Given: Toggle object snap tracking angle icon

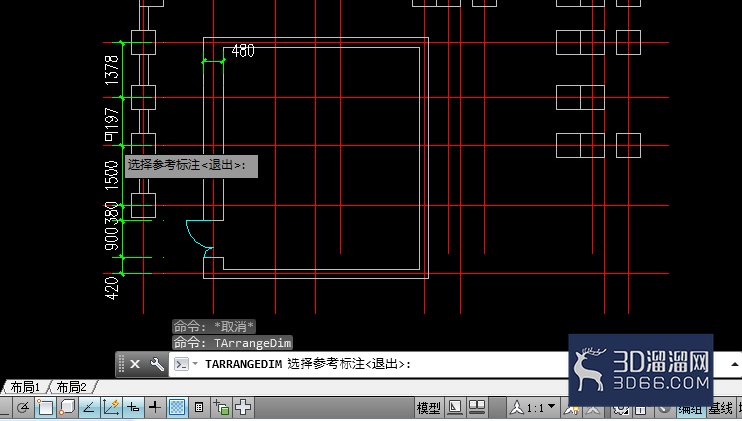Looking at the screenshot, I should click(x=88, y=407).
